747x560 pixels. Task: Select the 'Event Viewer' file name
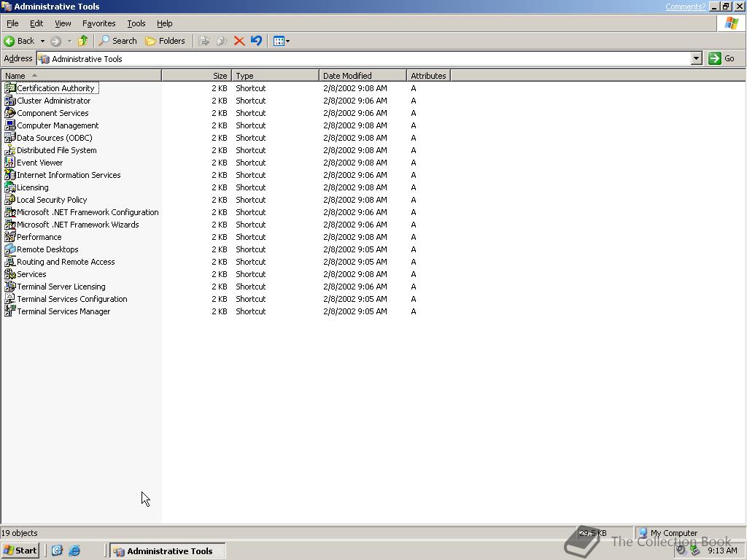[x=39, y=163]
